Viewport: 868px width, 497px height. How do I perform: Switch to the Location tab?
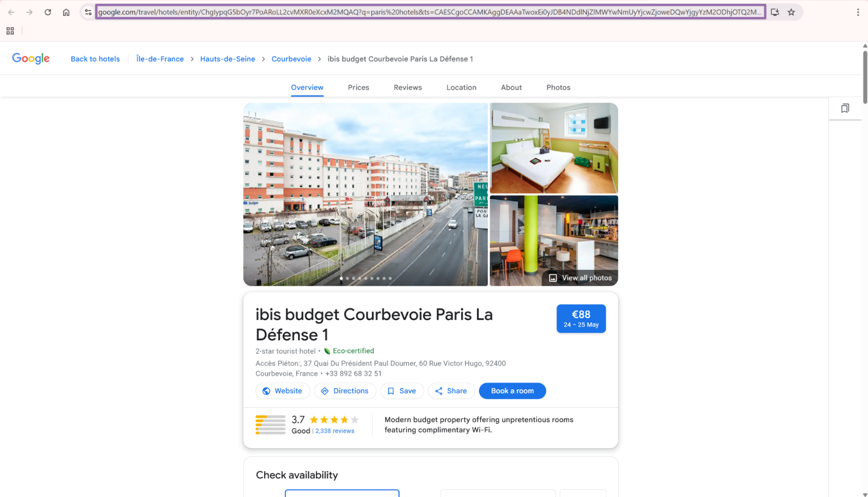pyautogui.click(x=461, y=87)
